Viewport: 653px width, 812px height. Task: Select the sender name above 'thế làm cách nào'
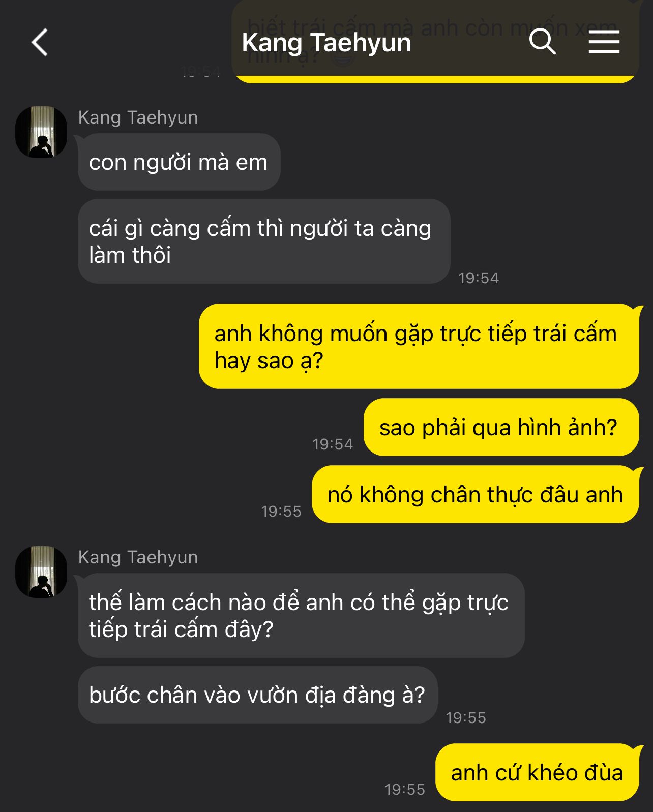(x=138, y=557)
